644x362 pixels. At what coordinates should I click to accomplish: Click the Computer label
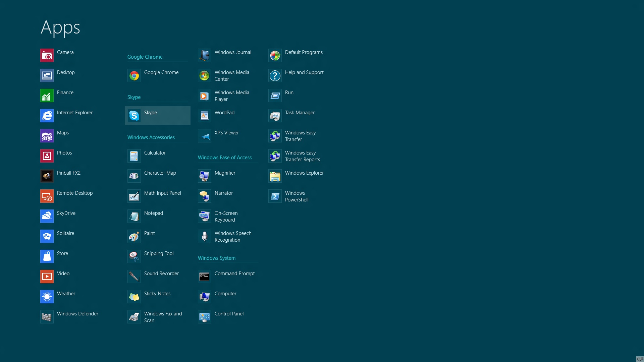pyautogui.click(x=225, y=294)
